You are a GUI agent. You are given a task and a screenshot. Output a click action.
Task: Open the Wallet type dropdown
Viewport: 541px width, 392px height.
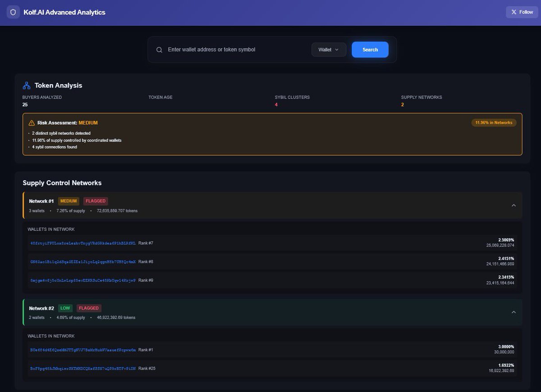pyautogui.click(x=329, y=50)
